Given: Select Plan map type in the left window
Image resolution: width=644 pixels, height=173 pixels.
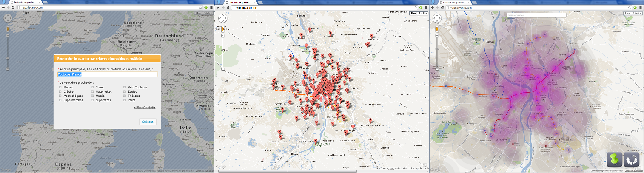Looking at the screenshot, I should point(198,14).
